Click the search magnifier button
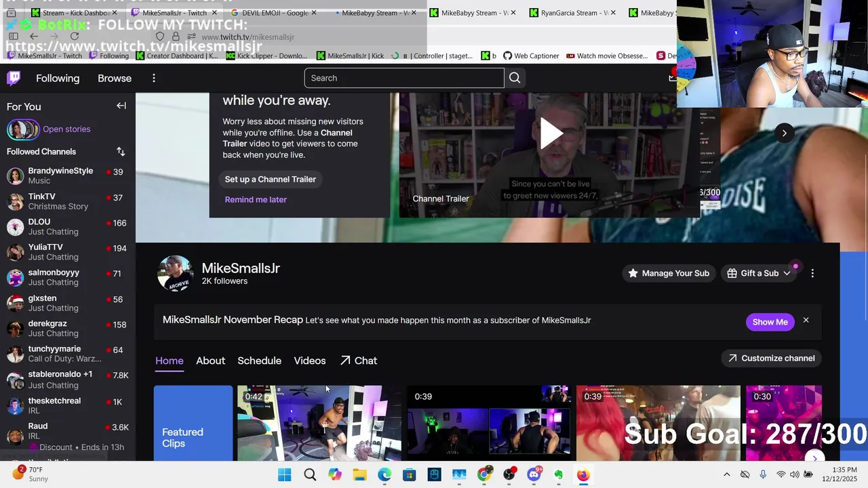This screenshot has height=488, width=868. [515, 78]
